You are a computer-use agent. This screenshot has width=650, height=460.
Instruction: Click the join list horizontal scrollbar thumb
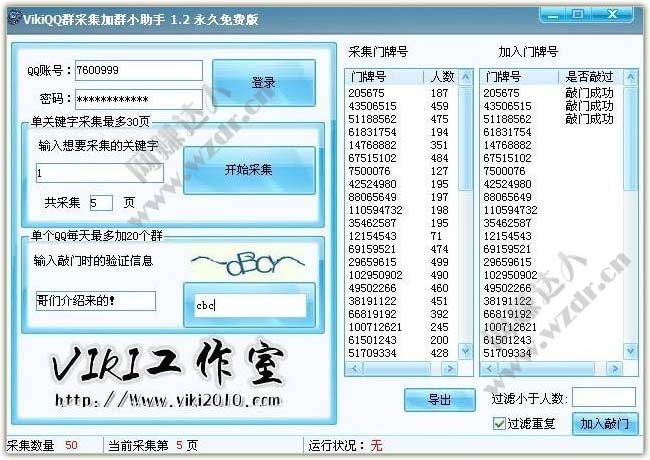pos(546,368)
